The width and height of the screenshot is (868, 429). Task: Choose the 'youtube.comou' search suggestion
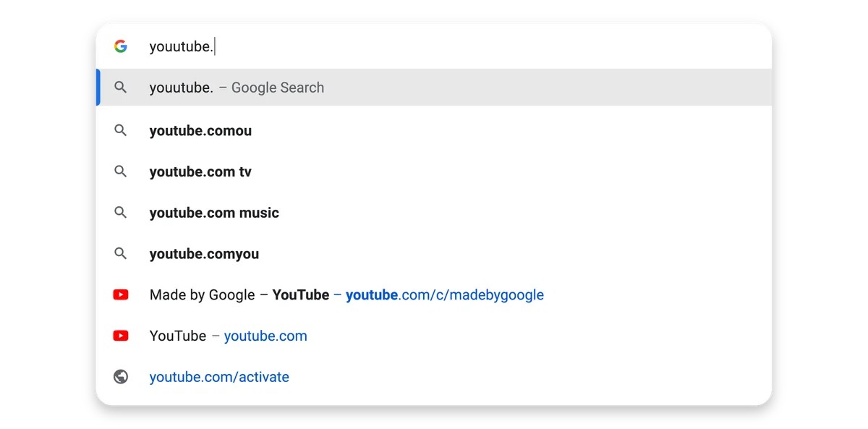pos(434,131)
